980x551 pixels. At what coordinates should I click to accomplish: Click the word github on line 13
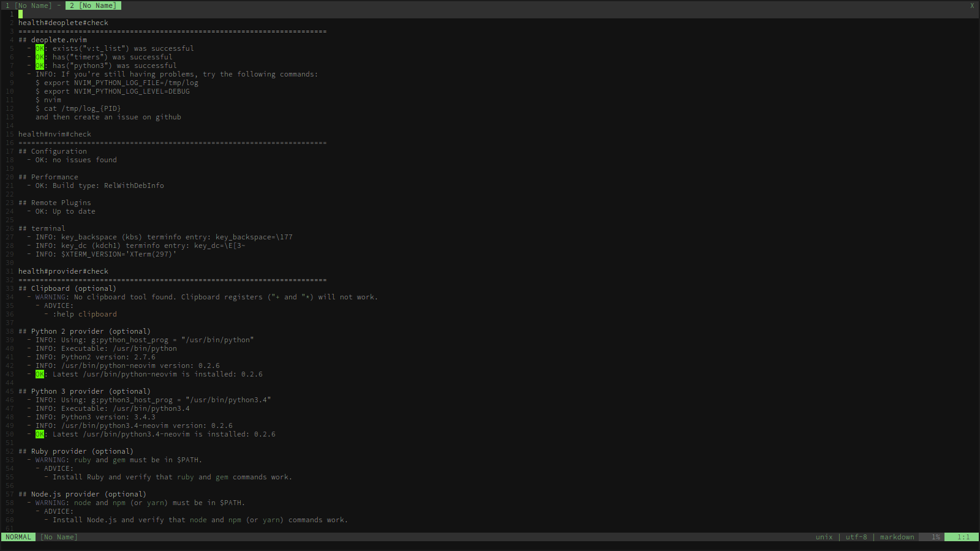(169, 116)
